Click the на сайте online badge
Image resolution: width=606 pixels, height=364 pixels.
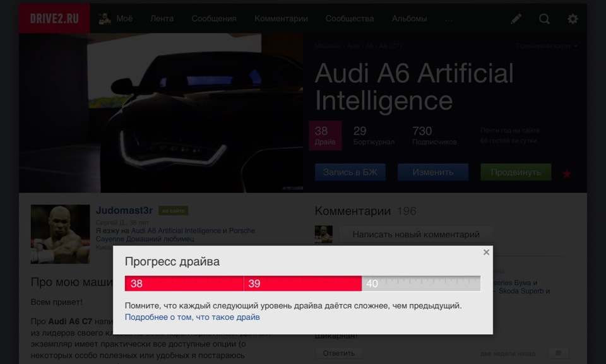point(173,211)
